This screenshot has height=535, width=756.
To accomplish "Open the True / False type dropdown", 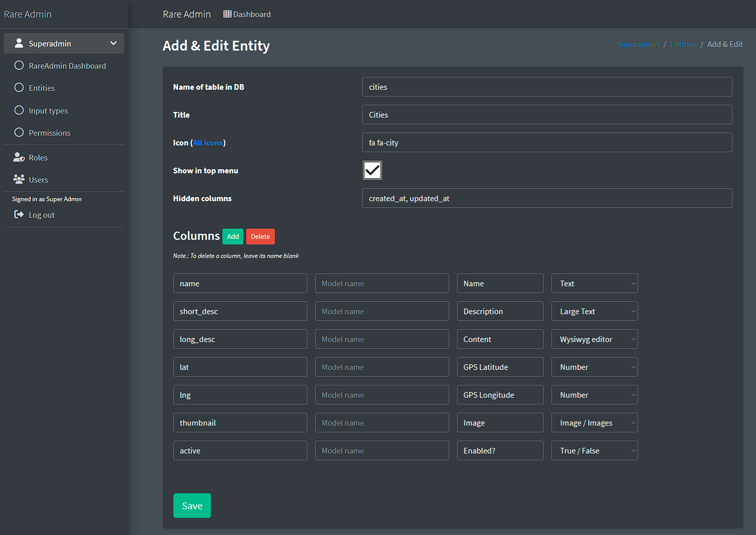I will click(x=594, y=450).
